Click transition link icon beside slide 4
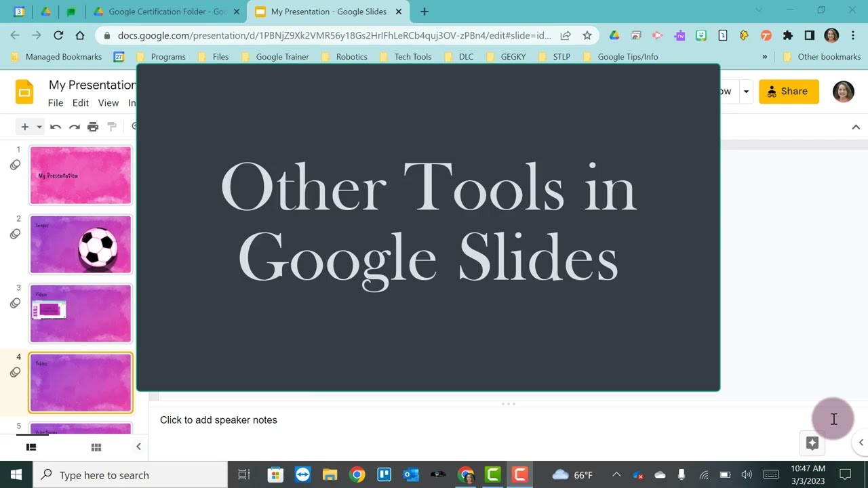This screenshot has width=868, height=488. [x=15, y=372]
